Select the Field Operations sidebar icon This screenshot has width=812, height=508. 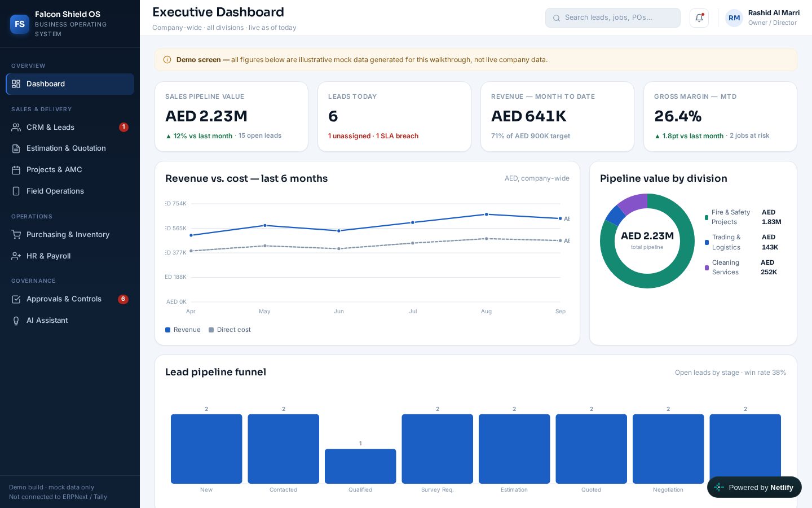(x=16, y=191)
